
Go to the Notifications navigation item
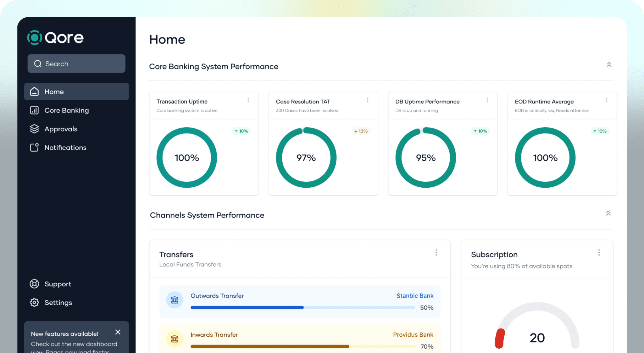coord(65,147)
